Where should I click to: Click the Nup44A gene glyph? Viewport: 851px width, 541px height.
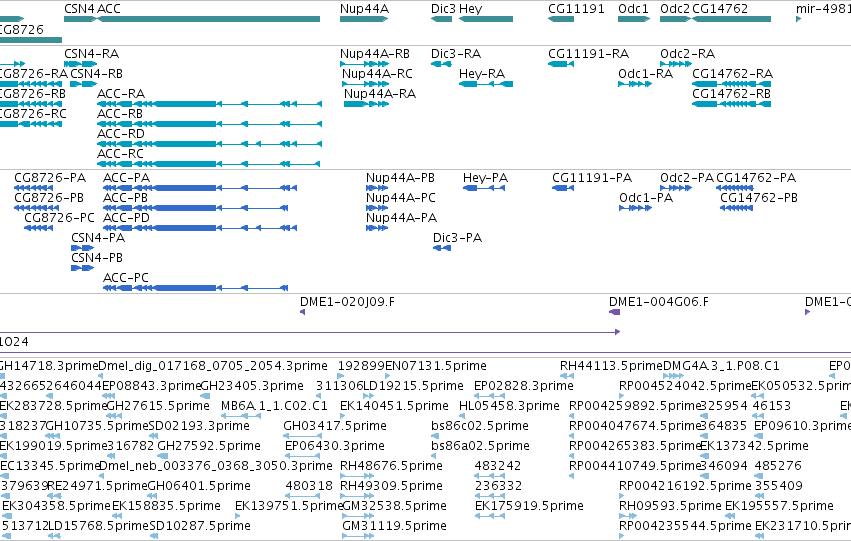tap(364, 19)
